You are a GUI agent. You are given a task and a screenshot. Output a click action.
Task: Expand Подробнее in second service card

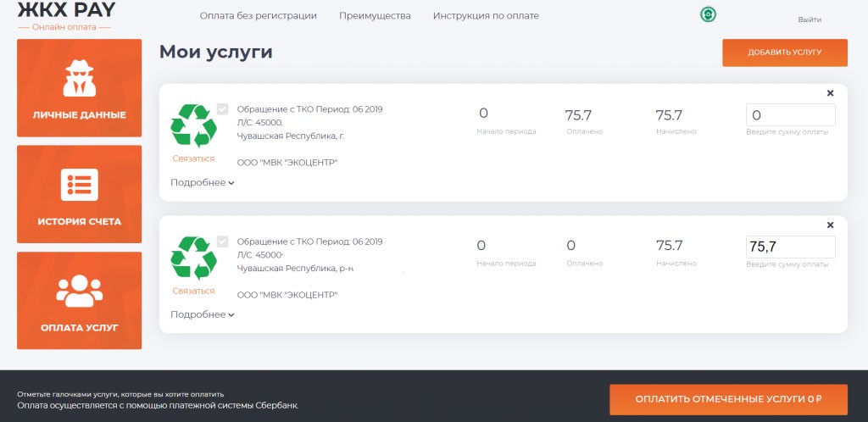202,314
